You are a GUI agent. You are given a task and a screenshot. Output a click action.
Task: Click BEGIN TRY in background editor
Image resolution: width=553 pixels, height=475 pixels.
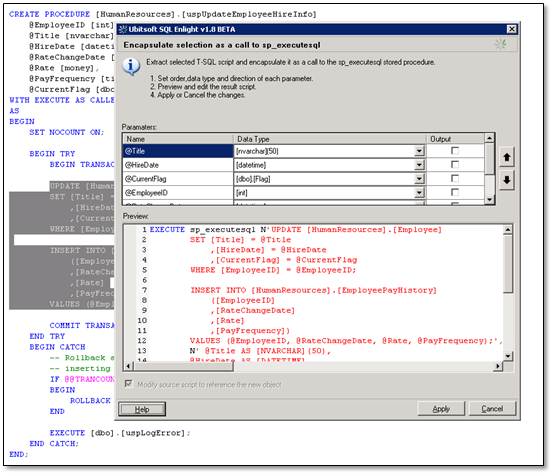coord(52,154)
